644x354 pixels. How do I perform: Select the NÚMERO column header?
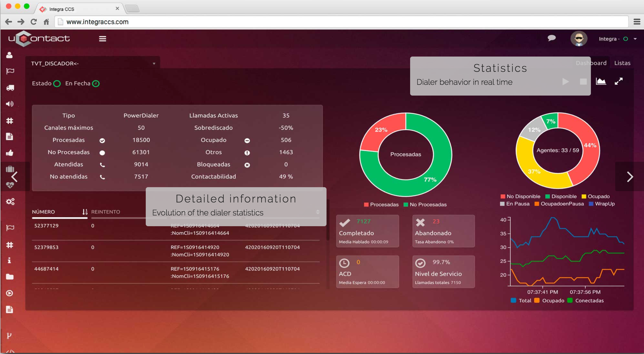(x=43, y=212)
